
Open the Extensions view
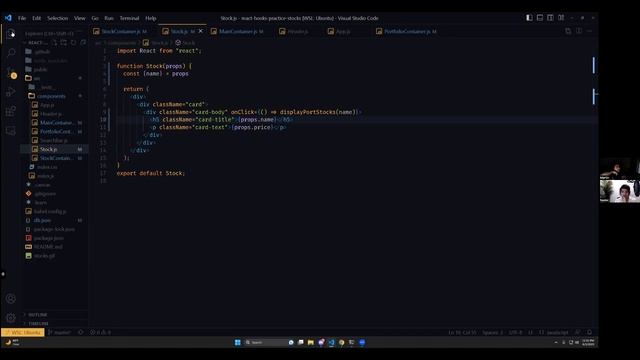pos(11,111)
